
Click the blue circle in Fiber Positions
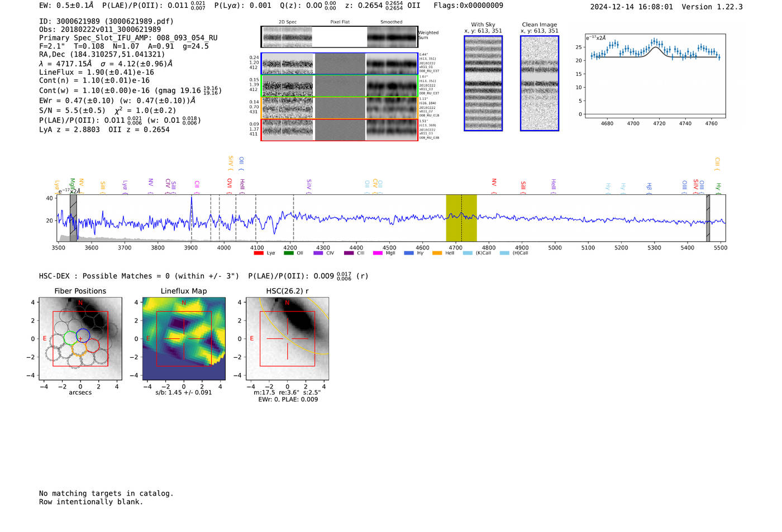pyautogui.click(x=83, y=336)
